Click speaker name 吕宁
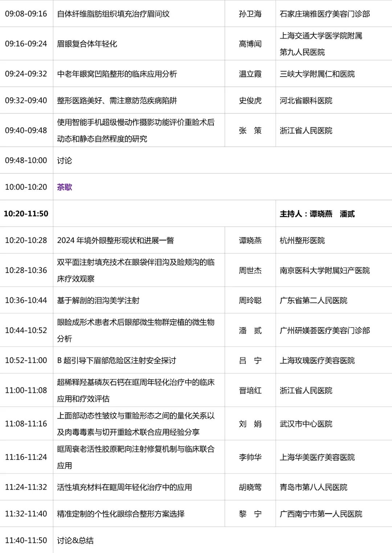The width and height of the screenshot is (392, 553). tap(251, 361)
